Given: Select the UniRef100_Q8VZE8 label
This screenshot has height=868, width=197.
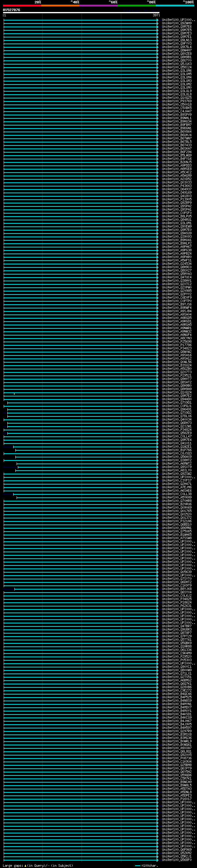Looking at the screenshot, I should tap(176, 54).
